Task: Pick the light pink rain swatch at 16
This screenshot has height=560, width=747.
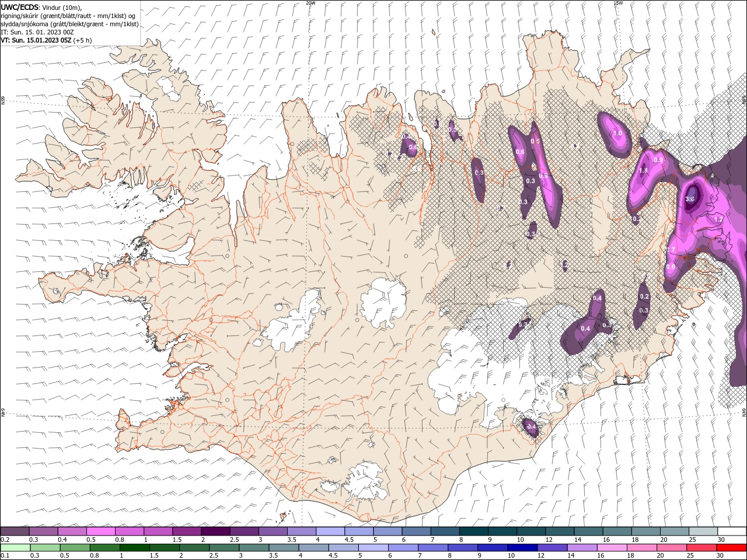Action: 612,548
